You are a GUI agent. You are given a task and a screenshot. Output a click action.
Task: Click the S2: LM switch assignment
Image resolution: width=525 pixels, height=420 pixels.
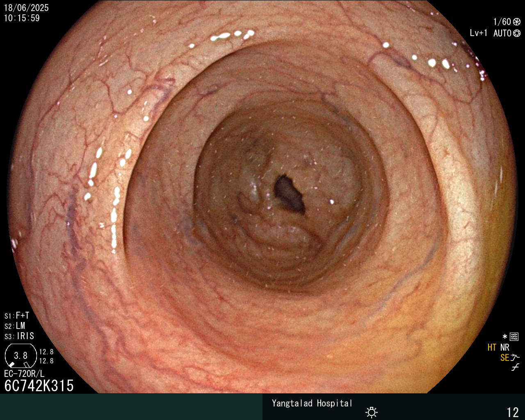[x=15, y=326]
